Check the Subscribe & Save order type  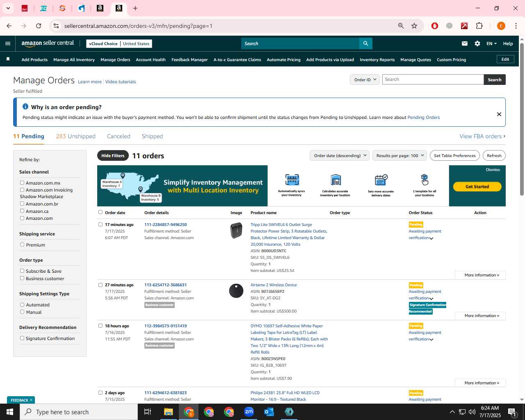click(22, 271)
